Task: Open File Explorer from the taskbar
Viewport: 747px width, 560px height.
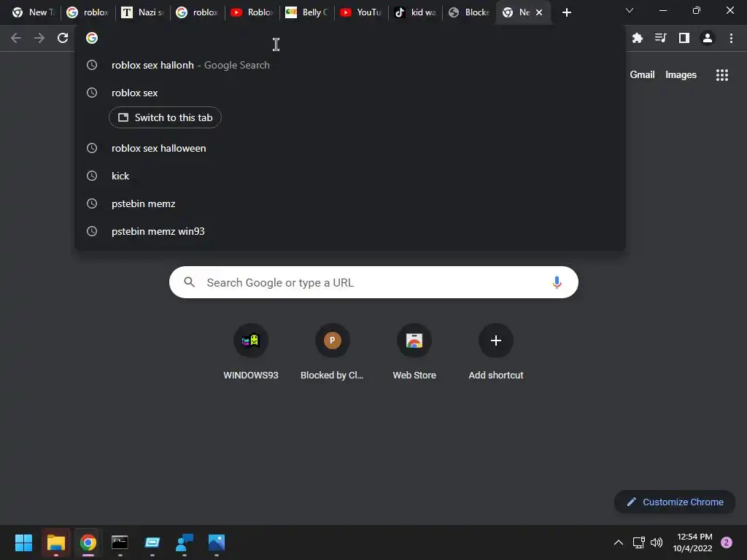Action: pyautogui.click(x=55, y=542)
